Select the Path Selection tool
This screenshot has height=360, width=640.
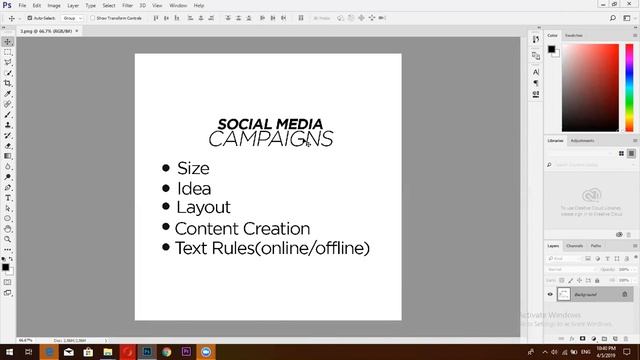pyautogui.click(x=8, y=208)
